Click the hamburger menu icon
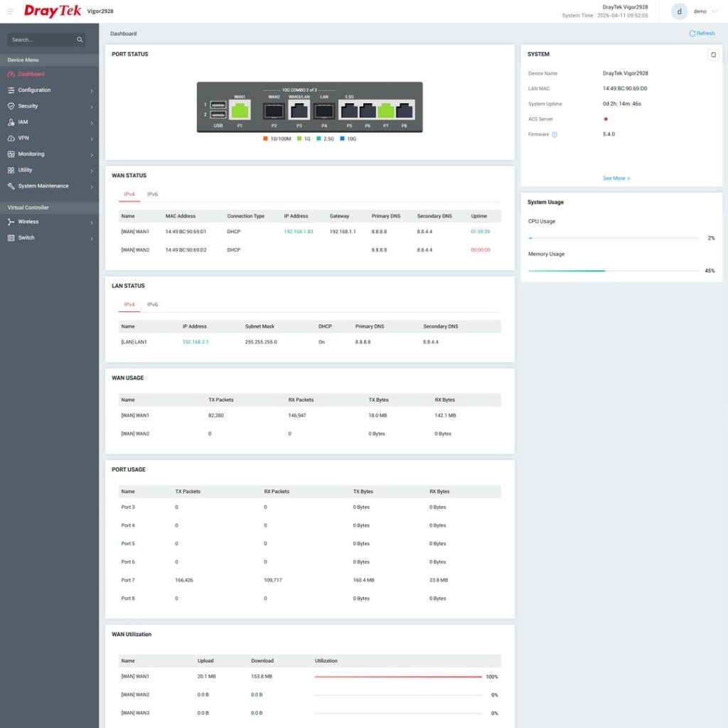Image resolution: width=728 pixels, height=728 pixels. [10, 11]
